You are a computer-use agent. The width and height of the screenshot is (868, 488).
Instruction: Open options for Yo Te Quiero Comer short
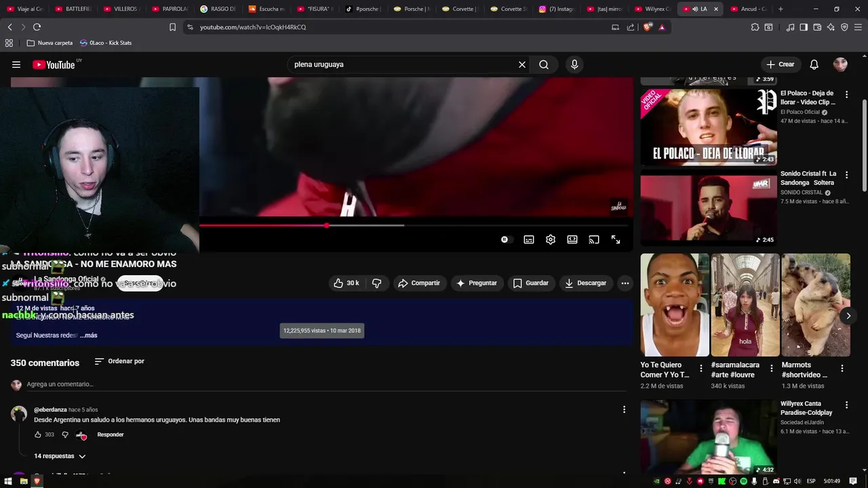click(x=701, y=369)
